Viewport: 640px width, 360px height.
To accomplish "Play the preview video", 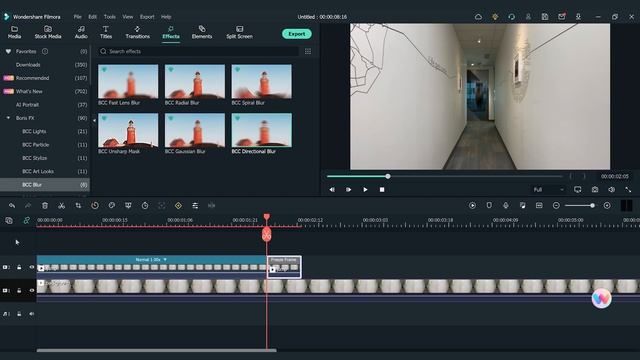I will coord(365,190).
